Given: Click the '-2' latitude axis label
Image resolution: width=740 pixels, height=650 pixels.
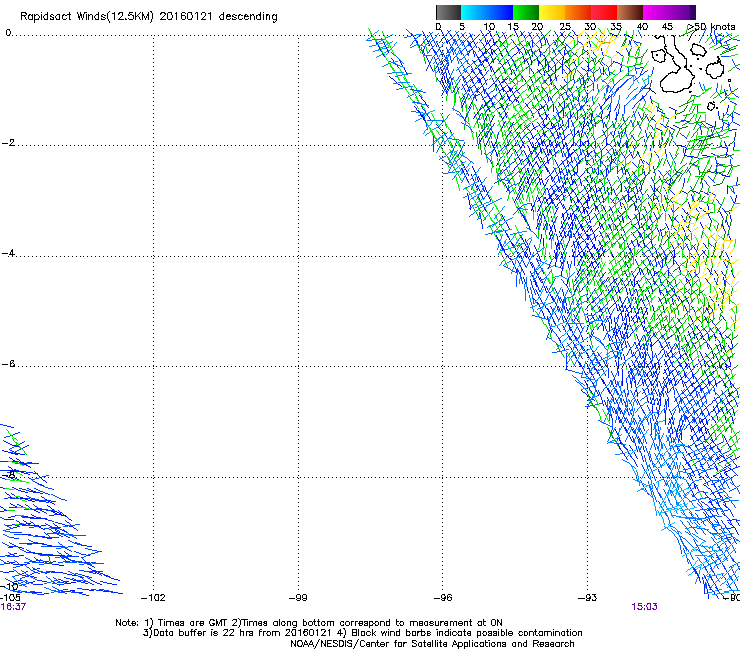Looking at the screenshot, I should (8, 143).
